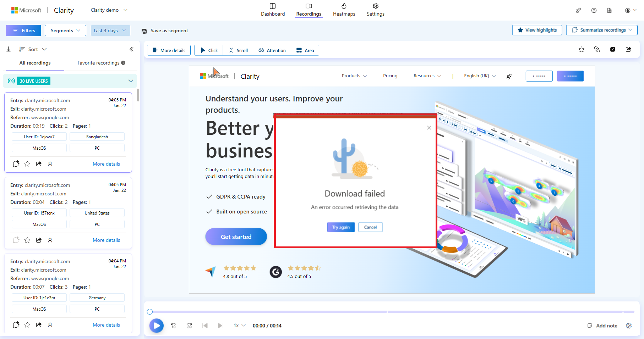Open the Clarity demo project dropdown

[x=109, y=10]
